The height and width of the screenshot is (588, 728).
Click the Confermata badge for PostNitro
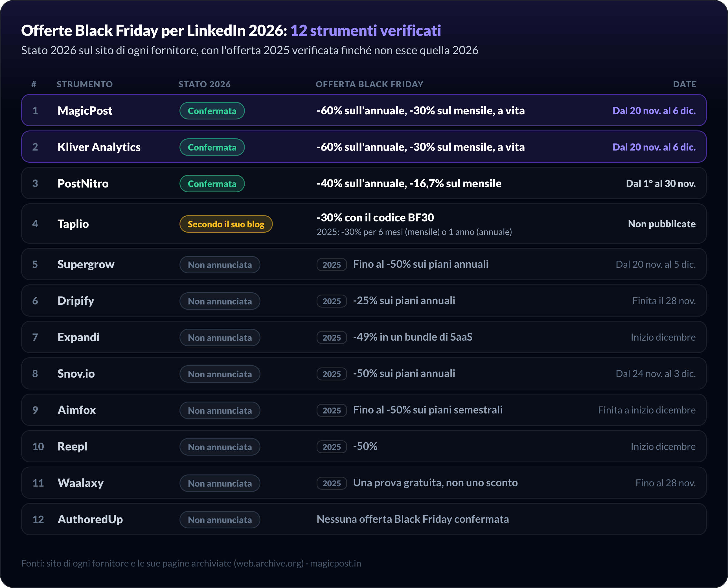(212, 184)
